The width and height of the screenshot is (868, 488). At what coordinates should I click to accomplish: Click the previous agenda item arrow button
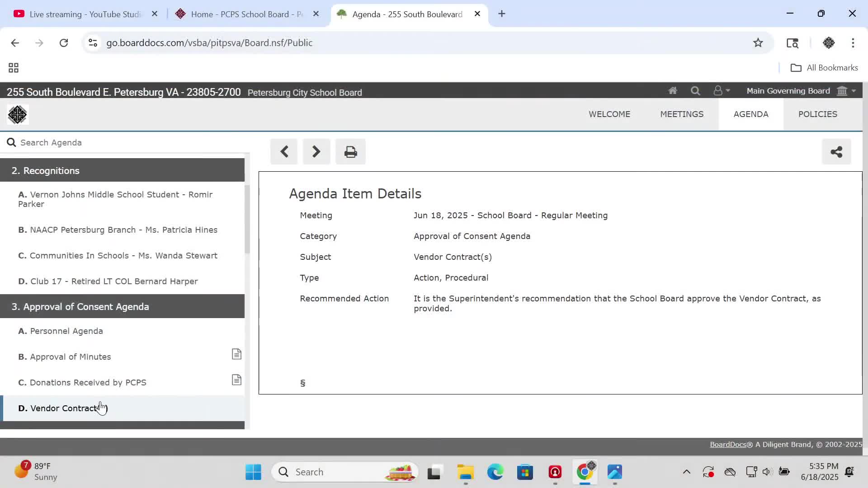(x=284, y=152)
